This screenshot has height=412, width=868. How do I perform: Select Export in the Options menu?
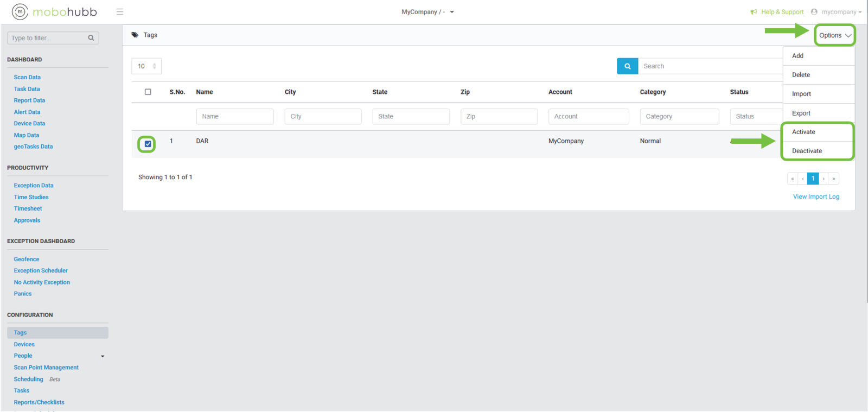tap(801, 113)
